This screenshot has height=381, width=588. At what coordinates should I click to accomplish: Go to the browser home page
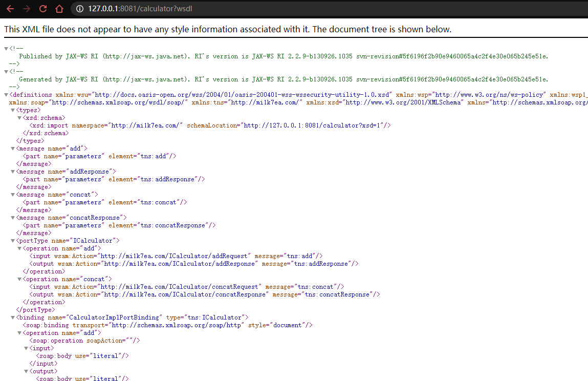(59, 9)
